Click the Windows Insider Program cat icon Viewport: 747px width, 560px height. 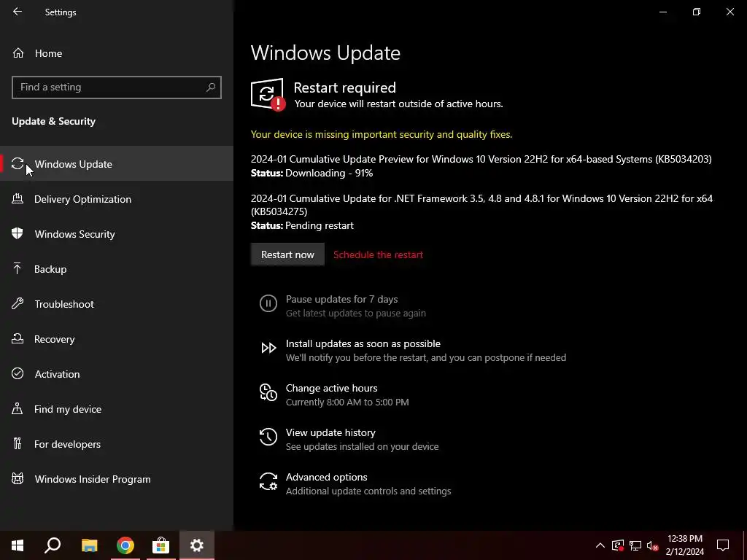click(x=18, y=478)
